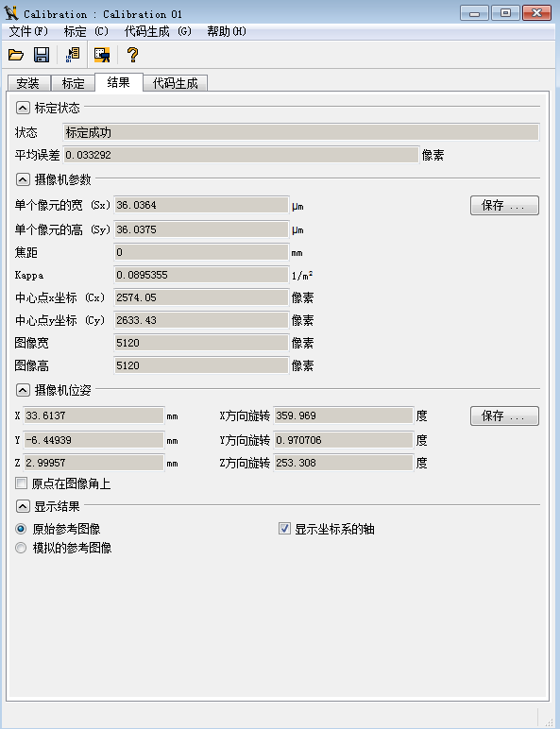Viewport: 560px width, 729px height.
Task: Open the 文件(F) menu
Action: 29,31
